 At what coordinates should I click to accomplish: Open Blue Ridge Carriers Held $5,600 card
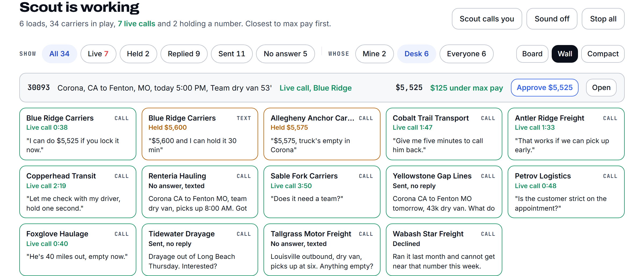200,134
